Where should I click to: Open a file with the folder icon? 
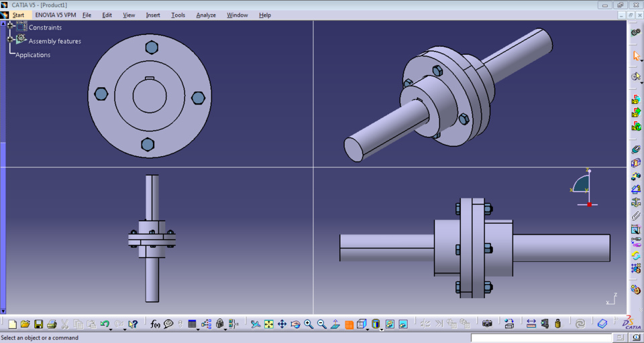click(x=25, y=324)
